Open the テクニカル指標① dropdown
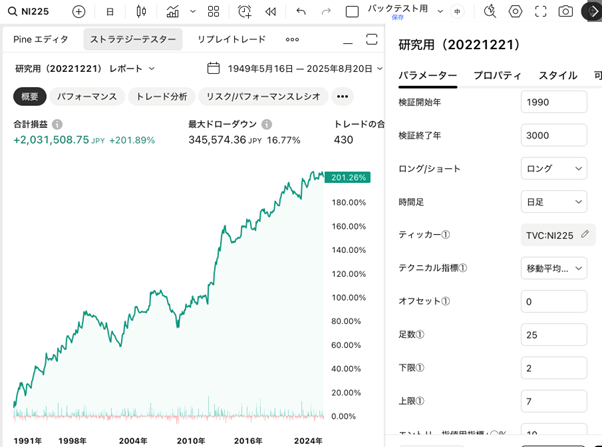Screen dimensions: 602x447 (553, 268)
